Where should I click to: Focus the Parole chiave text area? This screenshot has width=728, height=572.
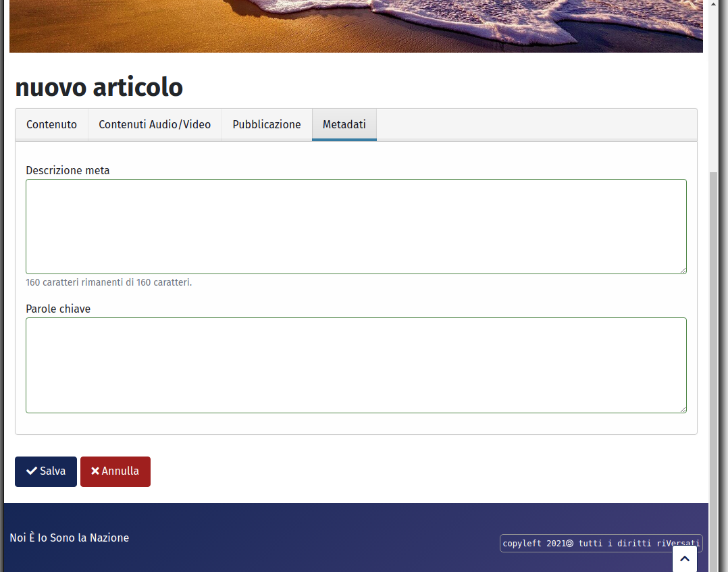point(356,365)
